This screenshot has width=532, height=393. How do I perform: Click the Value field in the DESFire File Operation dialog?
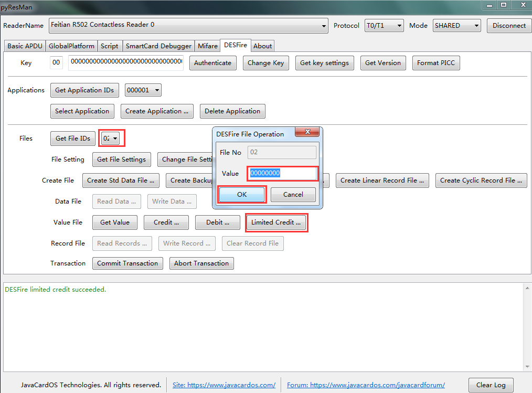pyautogui.click(x=283, y=174)
